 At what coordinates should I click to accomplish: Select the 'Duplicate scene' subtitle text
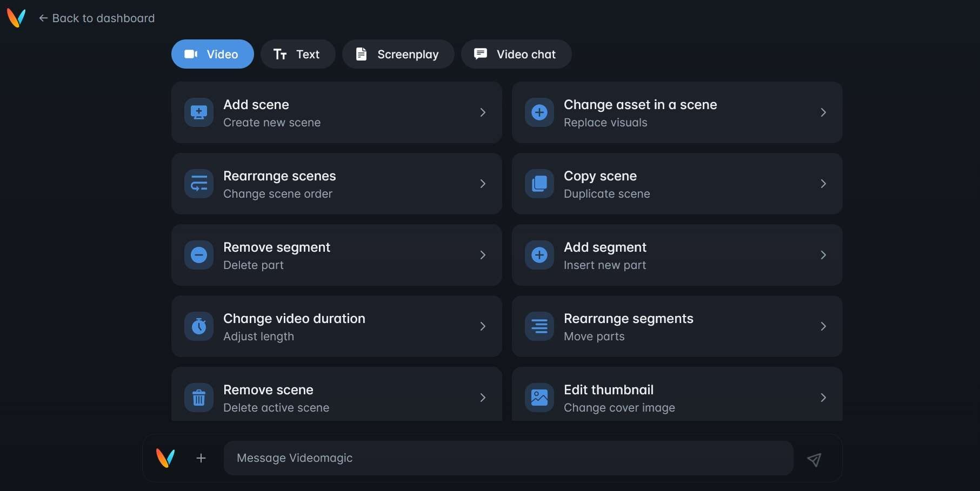pos(607,194)
